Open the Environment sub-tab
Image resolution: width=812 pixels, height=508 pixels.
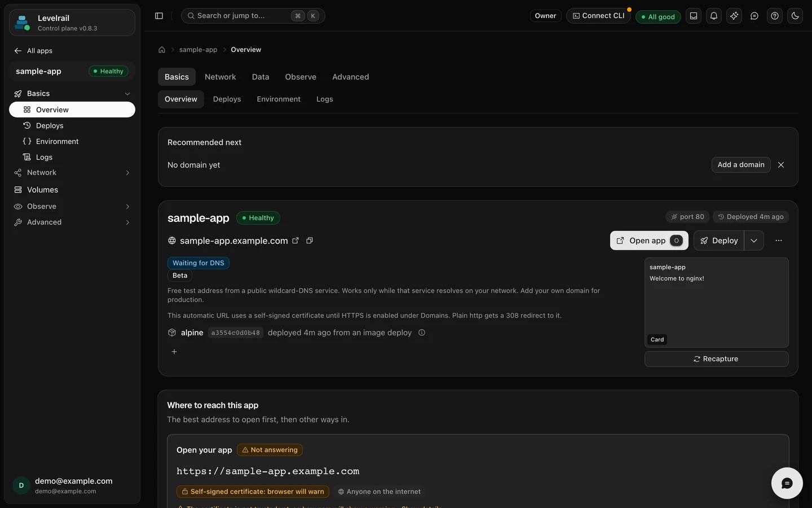(x=279, y=99)
